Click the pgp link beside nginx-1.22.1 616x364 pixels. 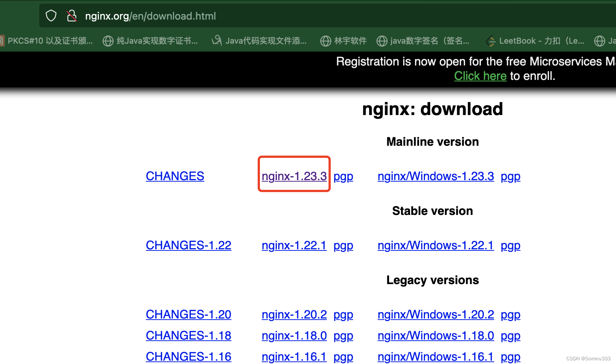click(343, 245)
